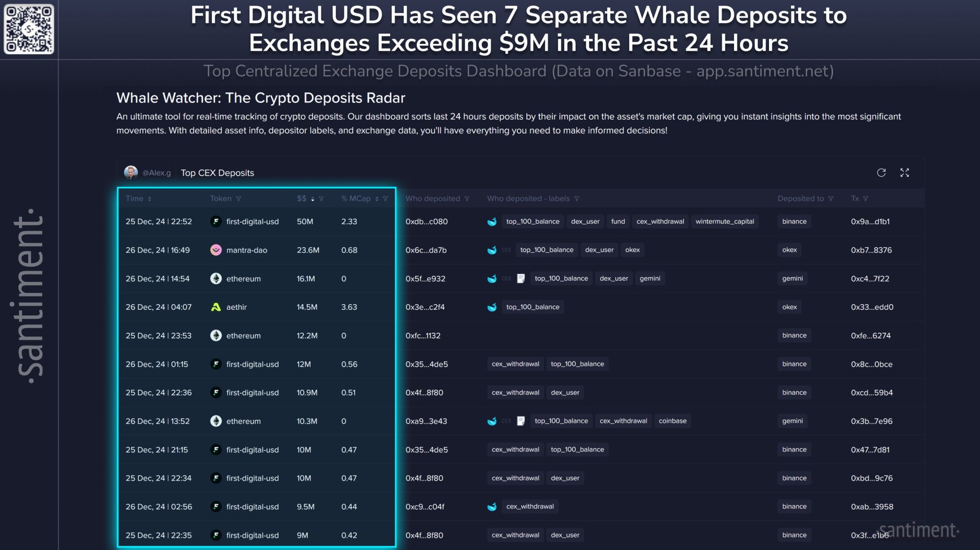Viewport: 980px width, 550px height.
Task: Click the first-digital-usd icon row 6
Action: (x=215, y=364)
